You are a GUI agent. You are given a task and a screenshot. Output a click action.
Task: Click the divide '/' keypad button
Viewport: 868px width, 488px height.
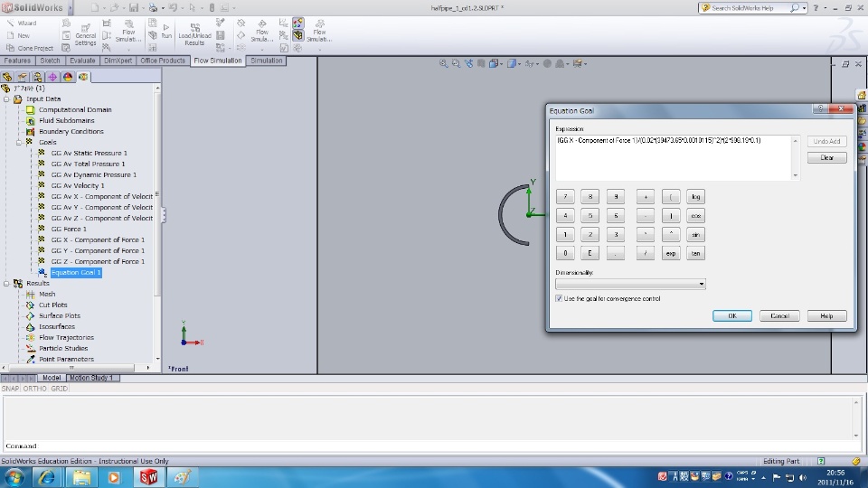[x=646, y=253]
